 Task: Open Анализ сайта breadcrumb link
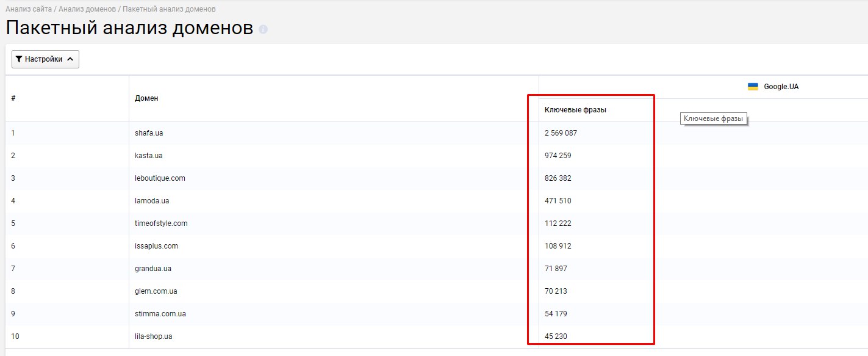(x=28, y=10)
